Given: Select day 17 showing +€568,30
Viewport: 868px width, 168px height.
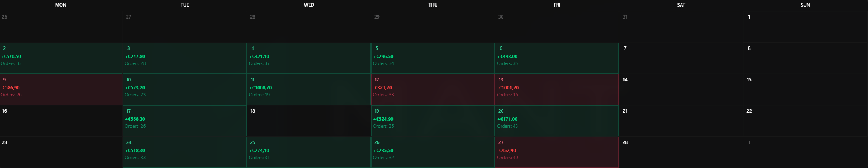Looking at the screenshot, I should [x=185, y=121].
